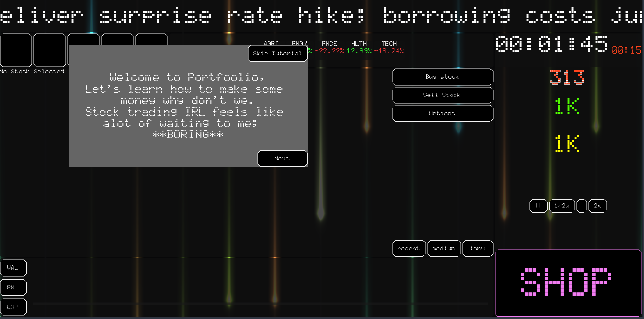644x319 pixels.
Task: Click the red 00:15 countdown
Action: (x=626, y=50)
